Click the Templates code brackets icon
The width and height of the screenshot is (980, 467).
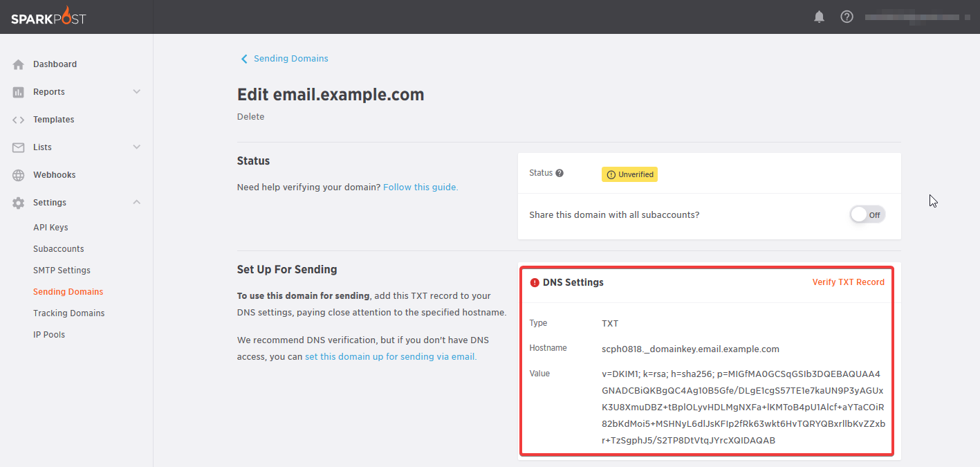click(19, 120)
